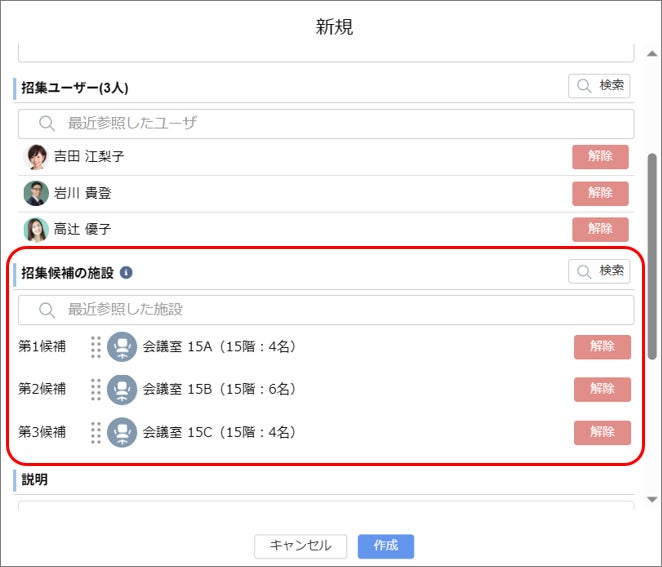Open 検索 for 招集ユーザー
The width and height of the screenshot is (662, 567).
pyautogui.click(x=599, y=86)
